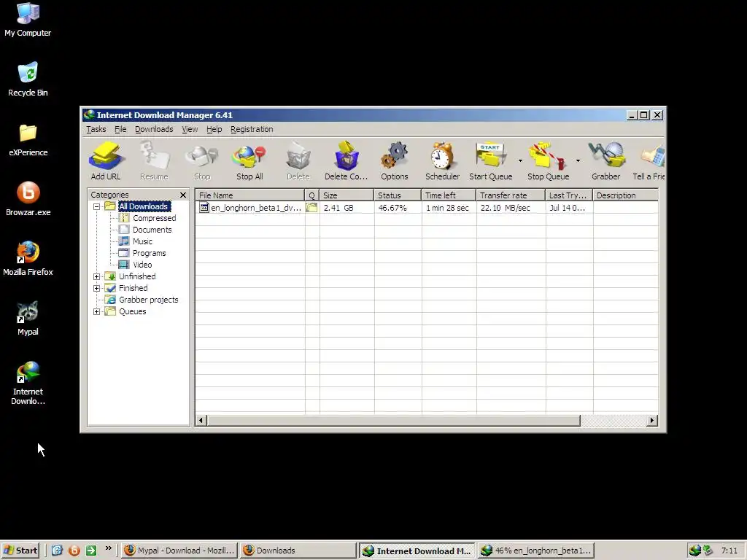Select the Programs category

pos(149,253)
